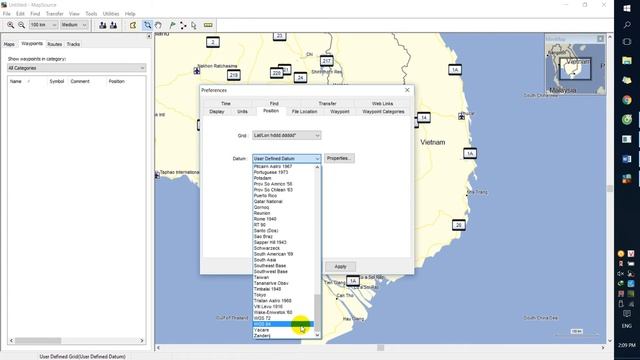Open Google Chrome from taskbar
640x360 pixels.
point(627,100)
